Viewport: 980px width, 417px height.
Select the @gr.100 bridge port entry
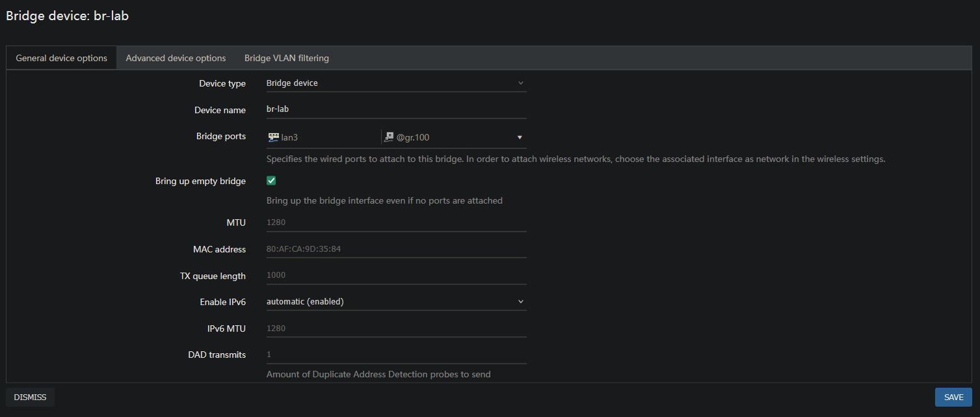click(x=413, y=137)
